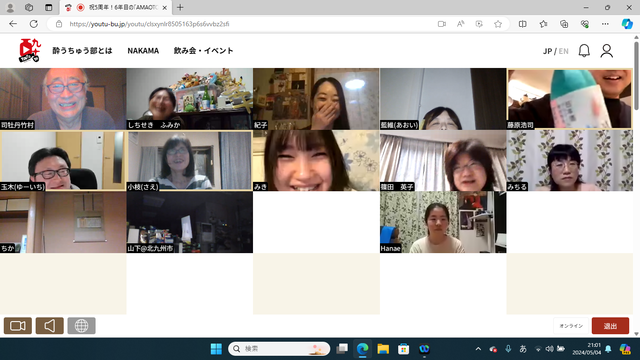Go back in the browser
This screenshot has height=360, width=640.
13,24
